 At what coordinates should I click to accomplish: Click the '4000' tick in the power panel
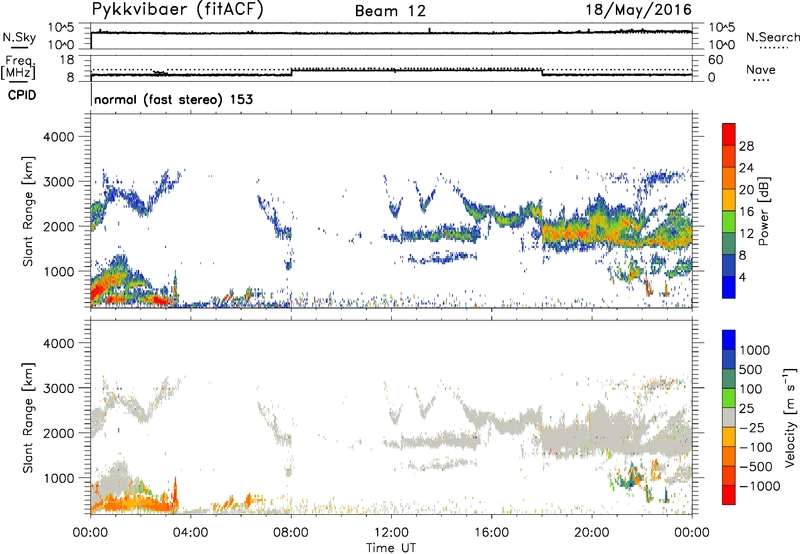[x=58, y=137]
